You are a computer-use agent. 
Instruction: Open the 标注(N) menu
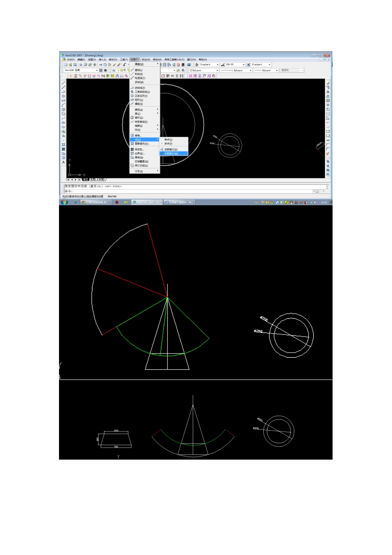pyautogui.click(x=146, y=59)
